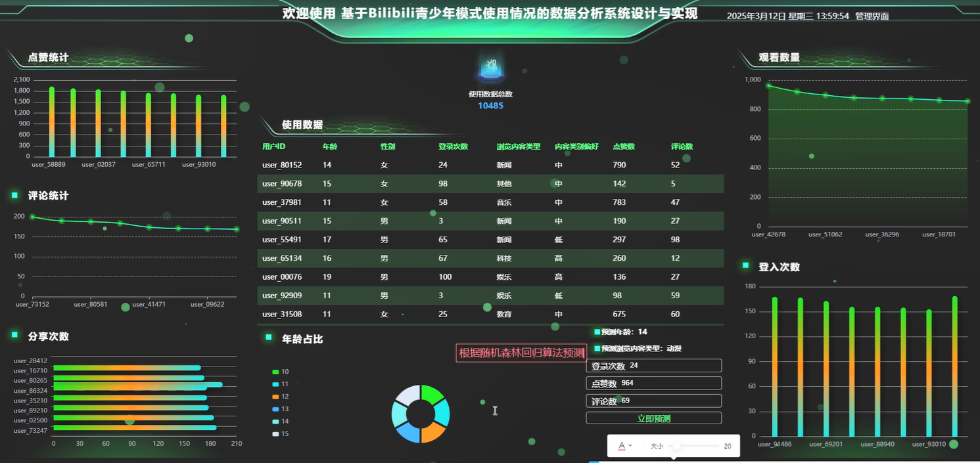The width and height of the screenshot is (980, 463).
Task: Toggle age 11 legend in 年龄占比
Action: coord(281,384)
